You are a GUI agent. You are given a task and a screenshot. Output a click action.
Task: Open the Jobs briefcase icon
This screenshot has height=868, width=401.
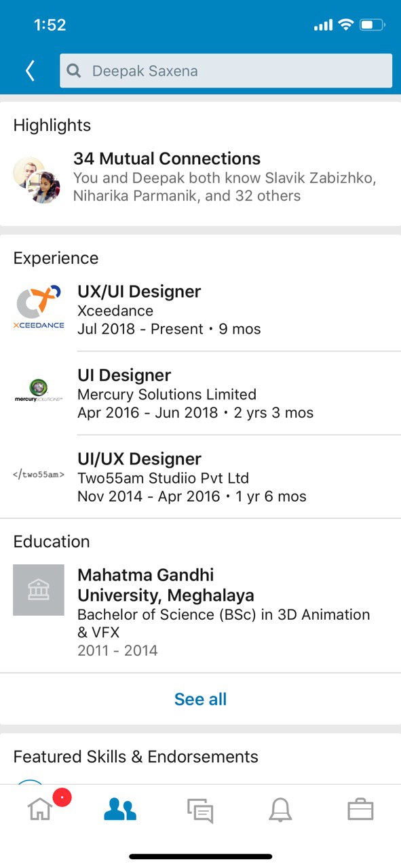pos(360,810)
